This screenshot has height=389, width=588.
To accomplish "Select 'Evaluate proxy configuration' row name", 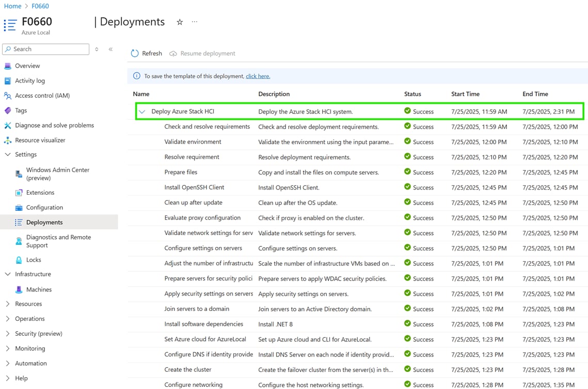I will tap(202, 217).
